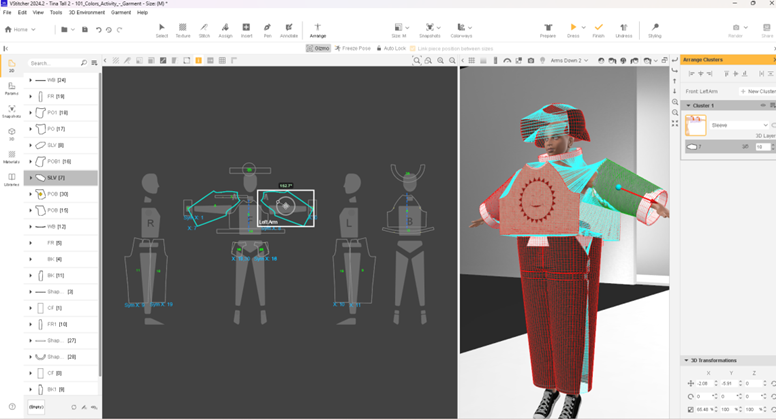Toggle the Gizmo button

[x=319, y=48]
